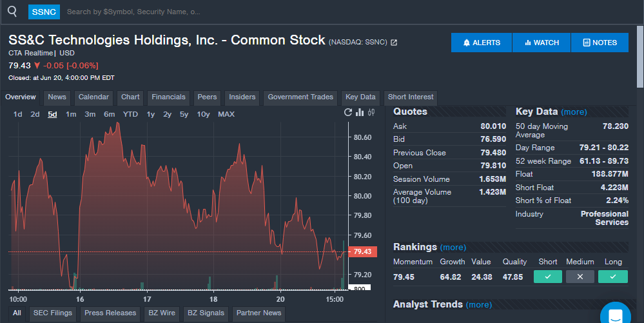Open the Short Interest tab

point(411,97)
